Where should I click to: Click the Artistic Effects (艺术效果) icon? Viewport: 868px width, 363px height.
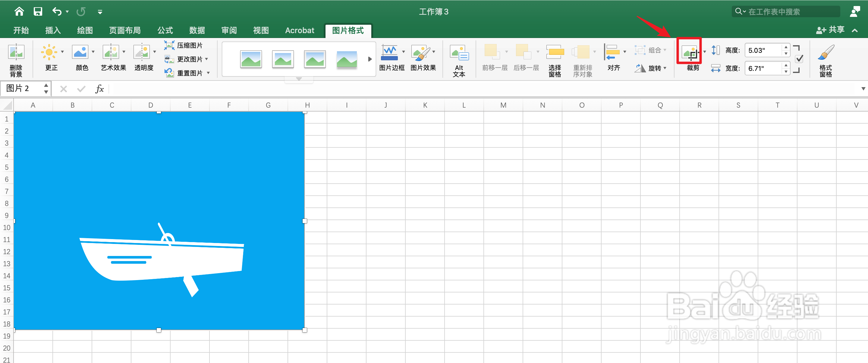tap(111, 52)
